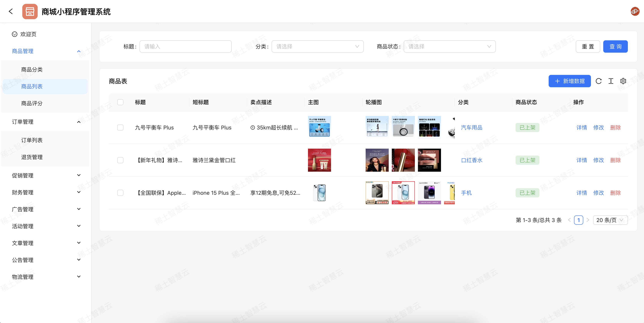Refresh the product table
The height and width of the screenshot is (323, 644).
click(598, 81)
